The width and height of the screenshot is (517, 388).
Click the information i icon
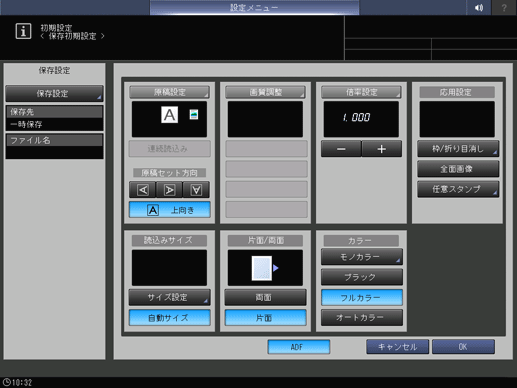coord(23,31)
